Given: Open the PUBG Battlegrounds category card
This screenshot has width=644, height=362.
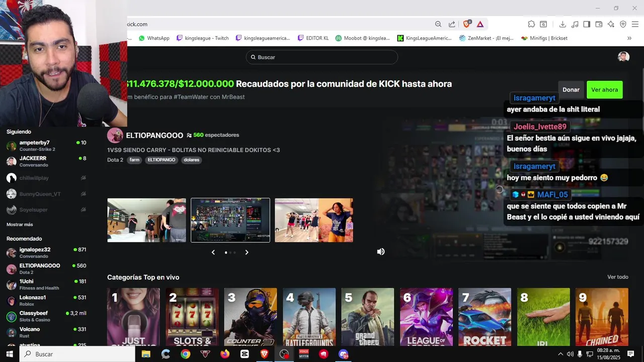Looking at the screenshot, I should [309, 317].
